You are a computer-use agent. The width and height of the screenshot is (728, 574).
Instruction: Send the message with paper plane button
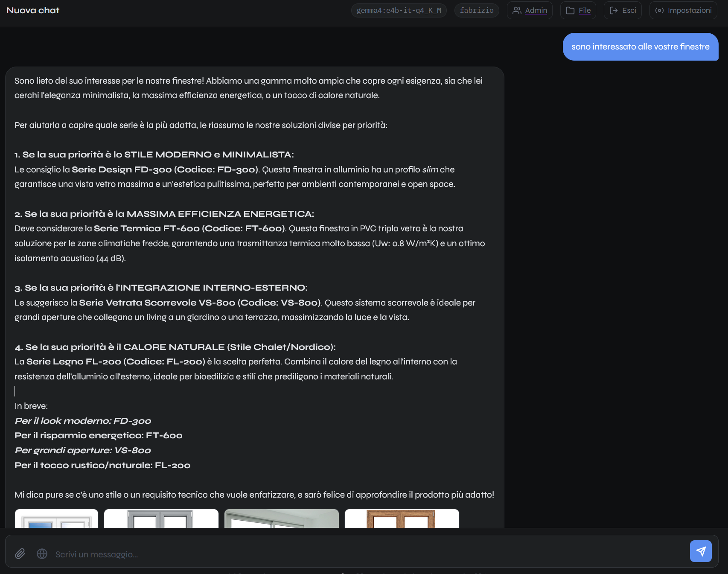pyautogui.click(x=700, y=551)
